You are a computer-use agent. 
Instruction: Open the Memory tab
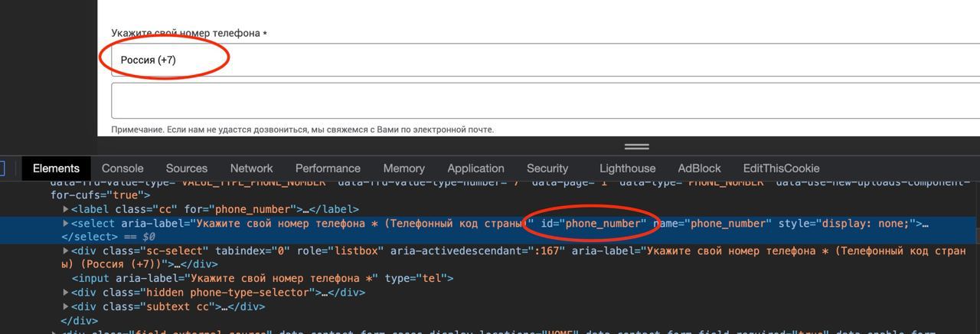pyautogui.click(x=403, y=169)
